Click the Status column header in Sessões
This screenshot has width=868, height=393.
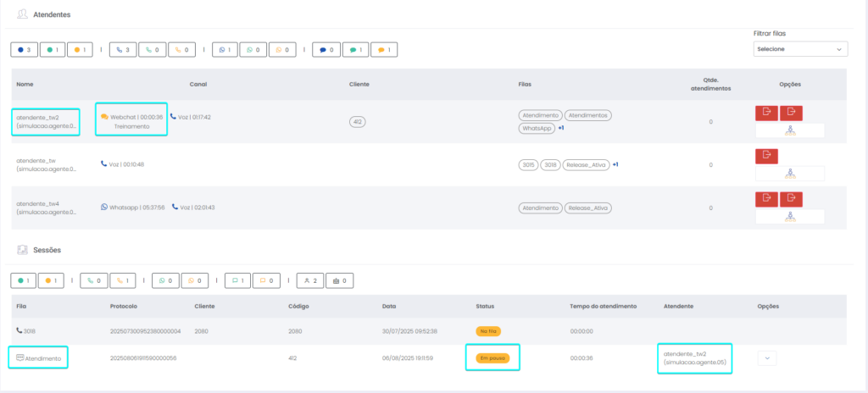coord(486,306)
